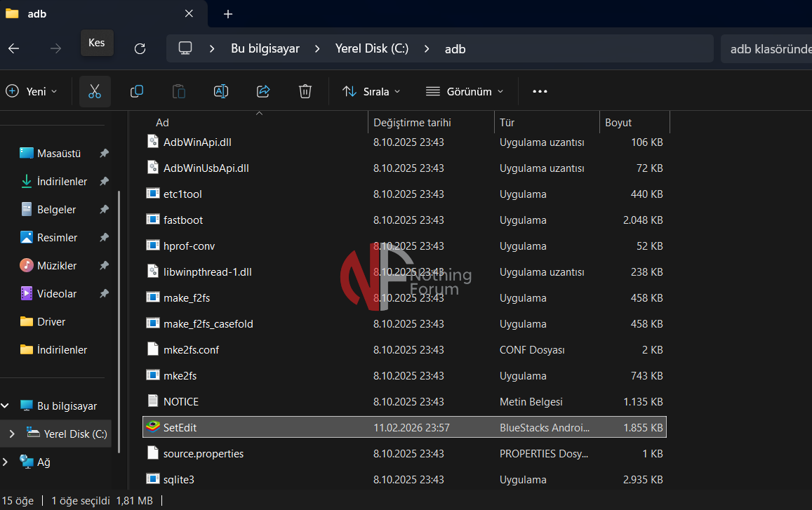The image size is (812, 510).
Task: Click the Share icon in toolbar
Action: click(x=263, y=91)
